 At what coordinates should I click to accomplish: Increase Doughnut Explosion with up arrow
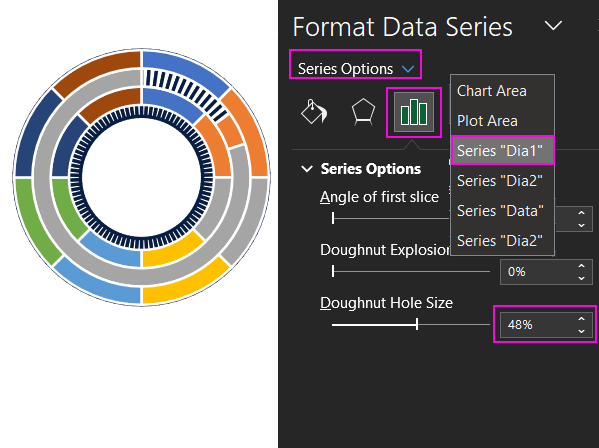click(x=581, y=266)
